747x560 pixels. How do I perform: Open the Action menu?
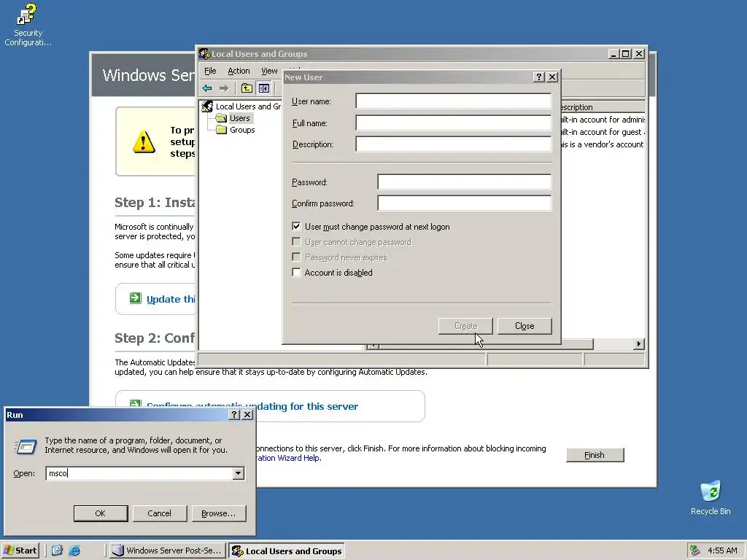pyautogui.click(x=239, y=71)
